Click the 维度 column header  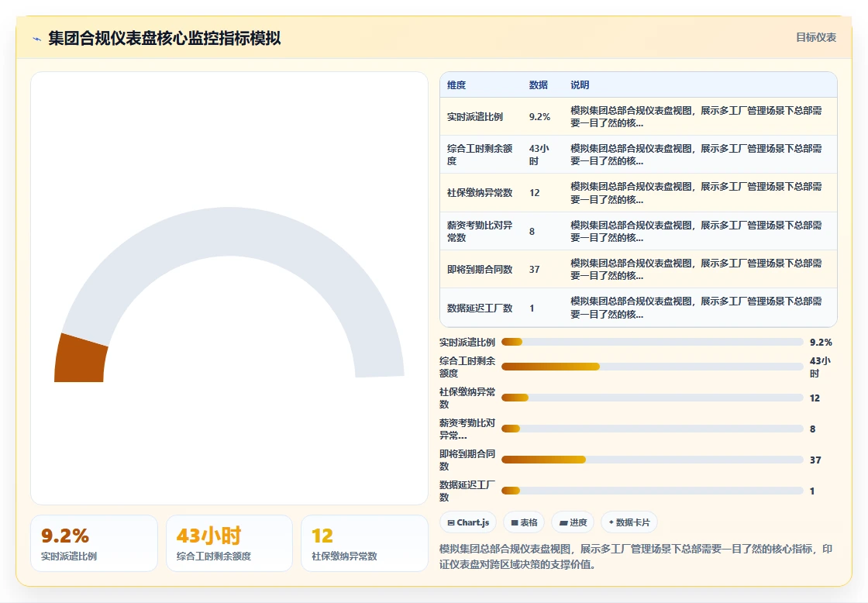click(x=456, y=84)
